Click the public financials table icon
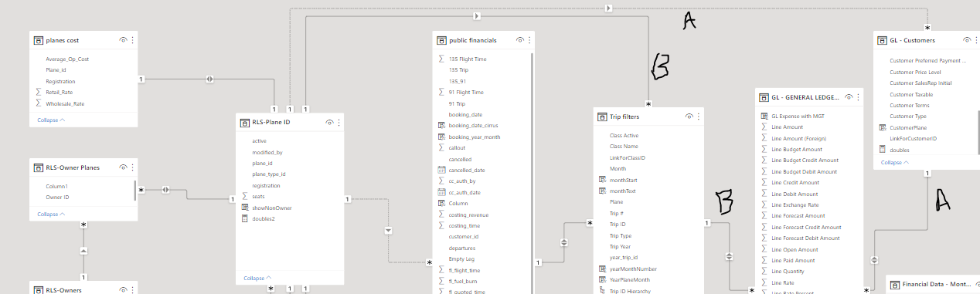This screenshot has width=980, height=294. pyautogui.click(x=441, y=39)
